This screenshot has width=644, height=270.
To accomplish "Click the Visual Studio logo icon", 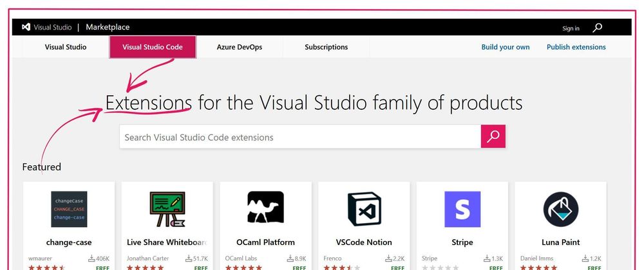I will coord(26,28).
